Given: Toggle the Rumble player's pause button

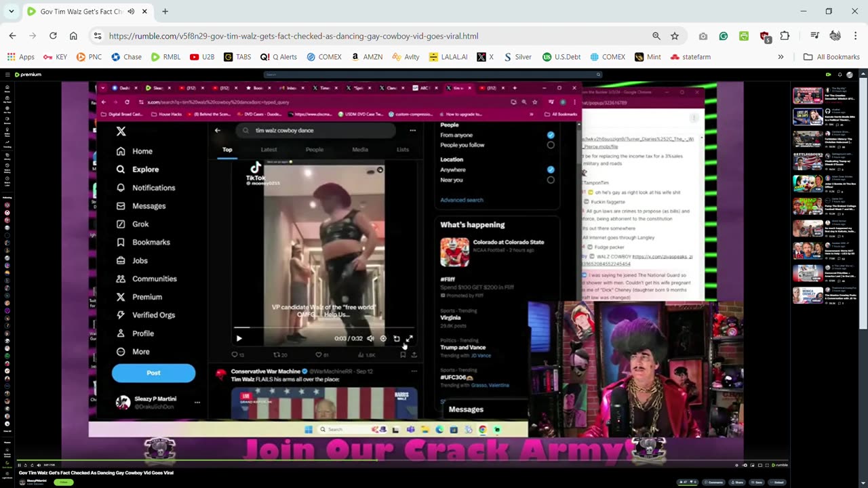Looking at the screenshot, I should click(19, 465).
